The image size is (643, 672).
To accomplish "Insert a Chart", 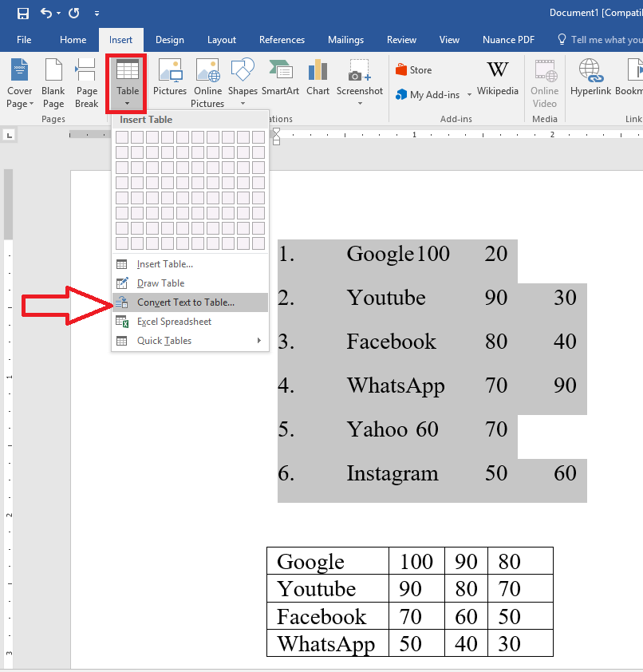I will (318, 80).
